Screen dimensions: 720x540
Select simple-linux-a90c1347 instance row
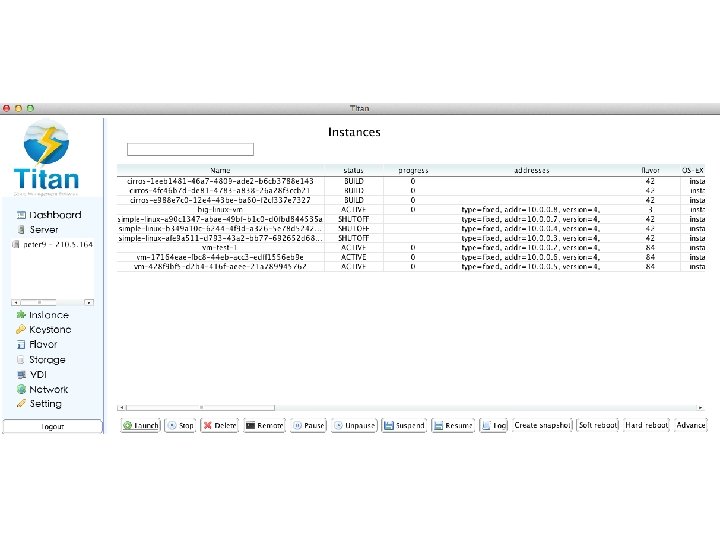pos(411,219)
